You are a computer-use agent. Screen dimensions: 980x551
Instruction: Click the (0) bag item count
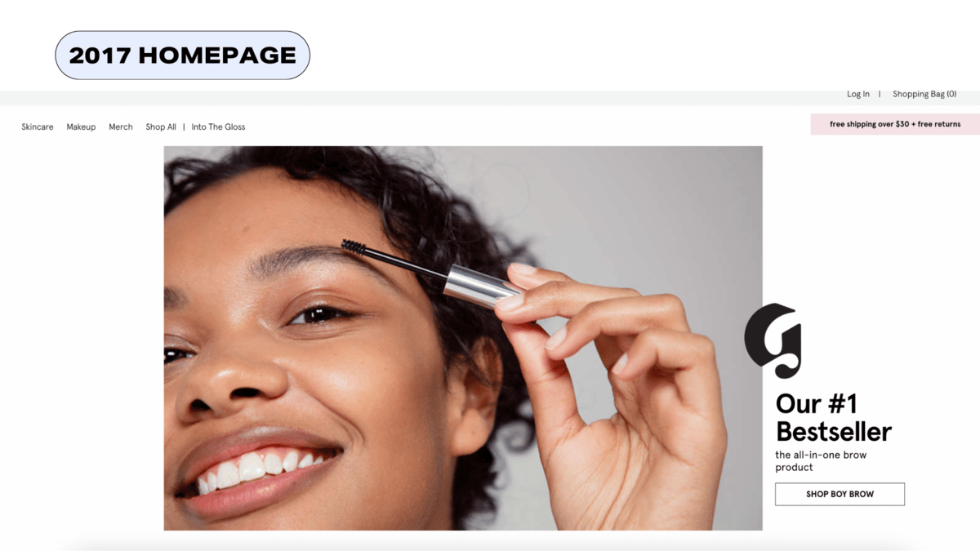[x=951, y=94]
